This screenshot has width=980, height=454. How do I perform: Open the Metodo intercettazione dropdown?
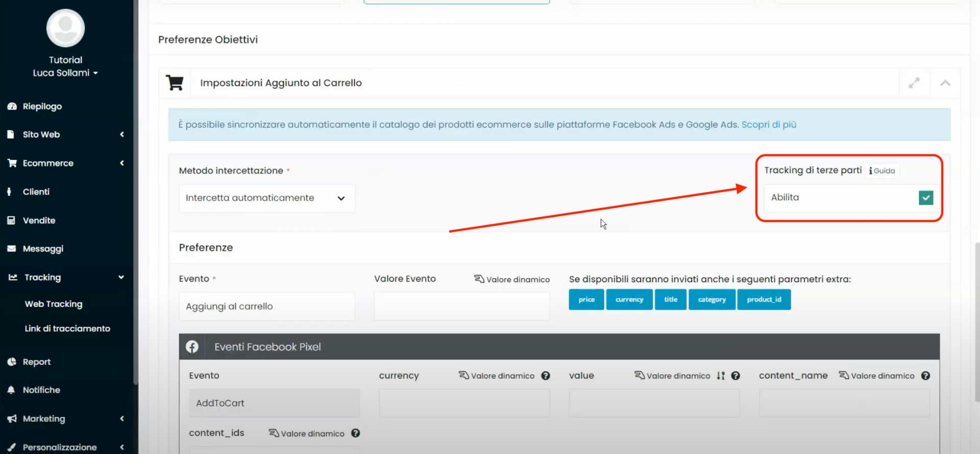[x=266, y=198]
